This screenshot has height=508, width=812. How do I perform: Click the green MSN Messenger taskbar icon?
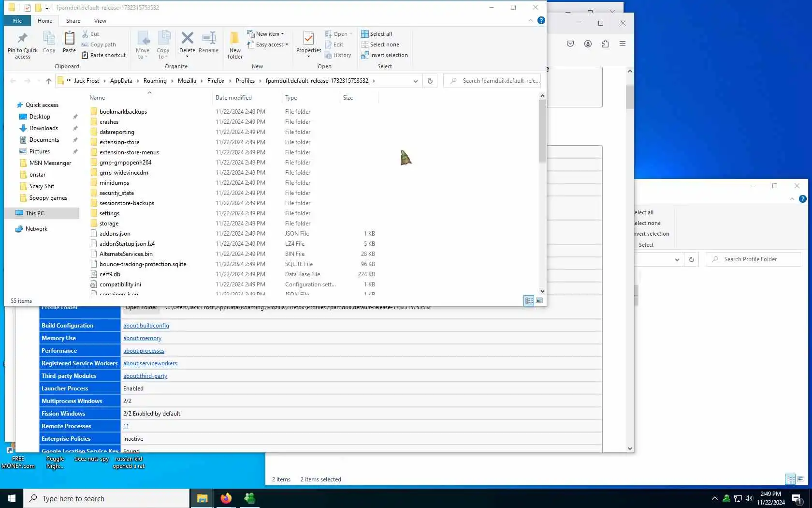click(x=249, y=498)
